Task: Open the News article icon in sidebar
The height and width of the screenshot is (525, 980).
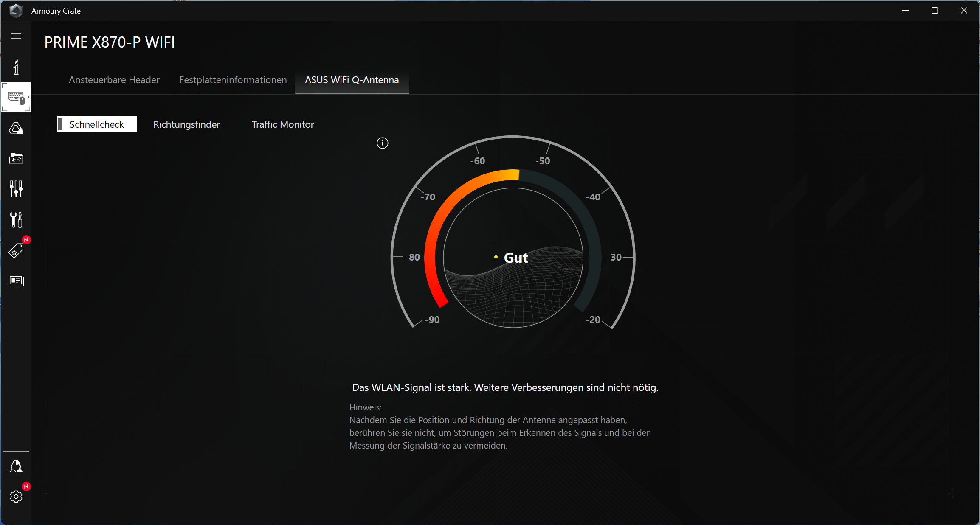Action: [x=17, y=281]
